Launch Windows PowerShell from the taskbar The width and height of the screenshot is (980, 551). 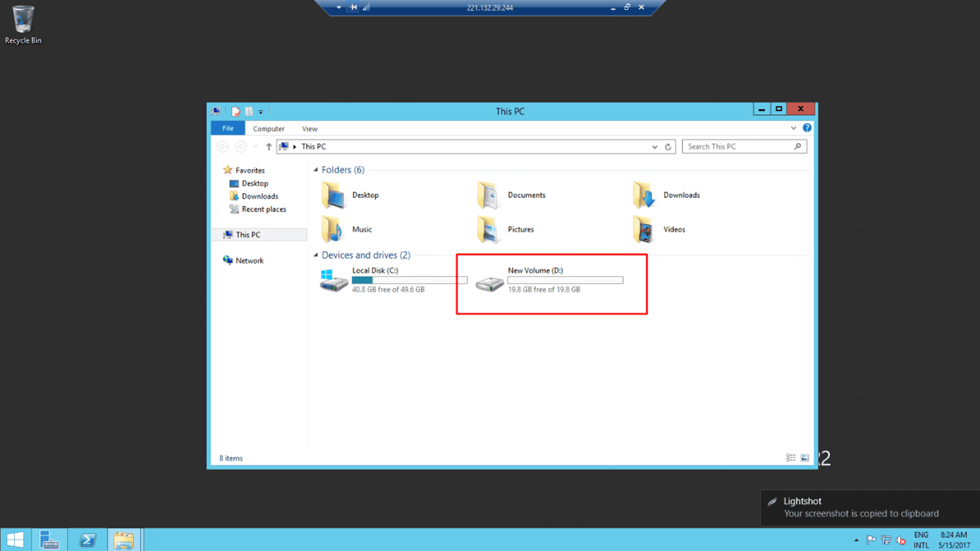pyautogui.click(x=88, y=540)
